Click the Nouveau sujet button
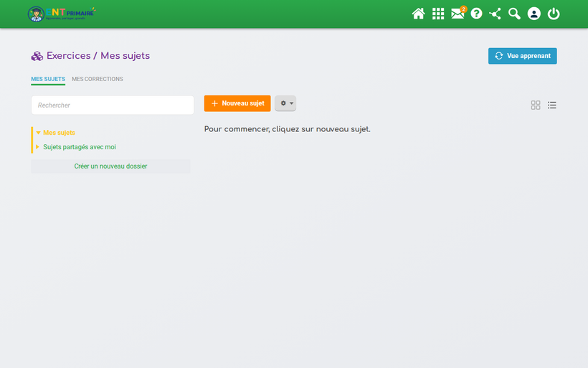 click(237, 103)
